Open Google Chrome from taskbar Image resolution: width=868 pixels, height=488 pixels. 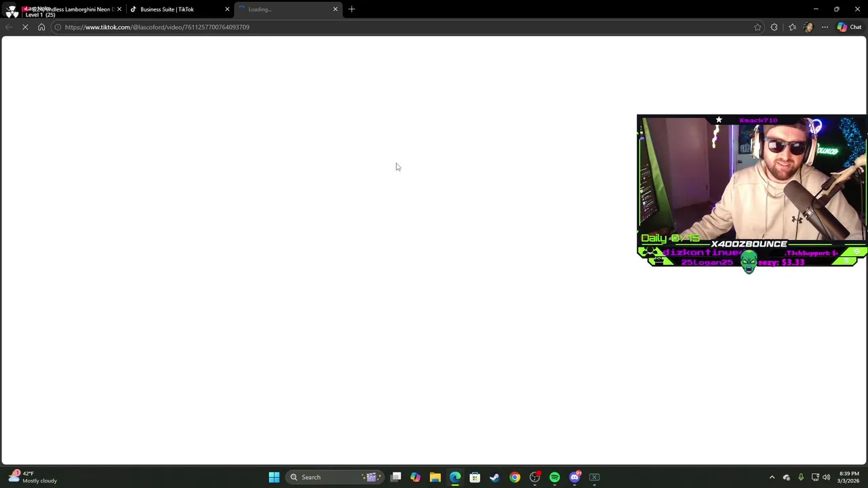[x=515, y=477]
